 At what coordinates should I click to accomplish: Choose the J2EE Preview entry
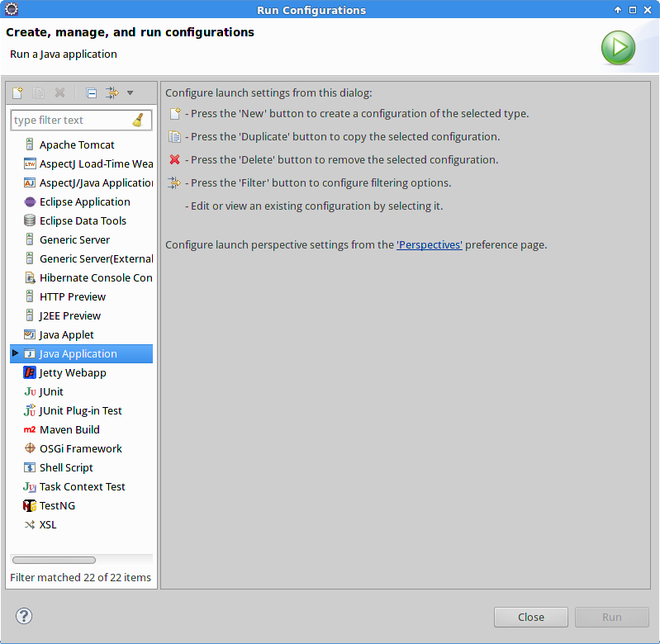click(70, 315)
